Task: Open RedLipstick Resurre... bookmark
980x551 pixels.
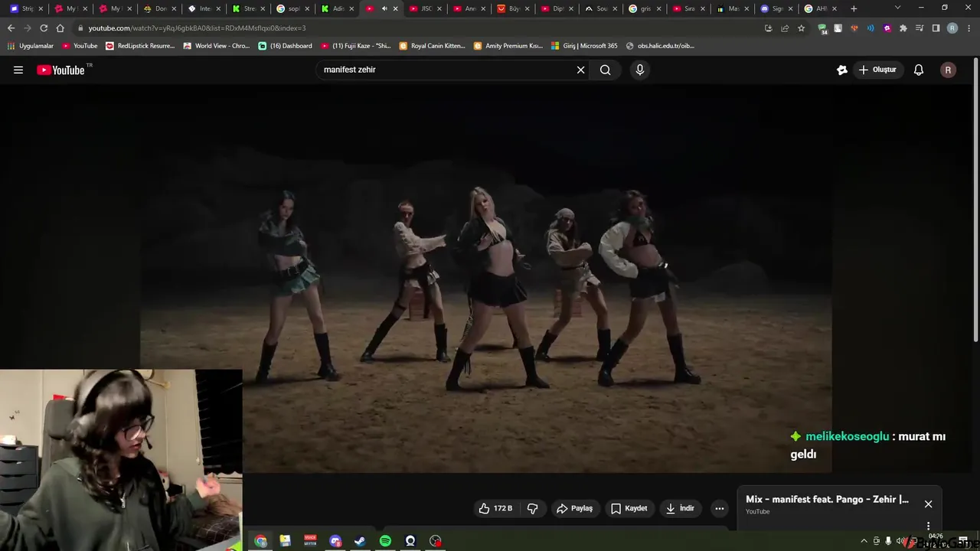Action: (x=140, y=46)
